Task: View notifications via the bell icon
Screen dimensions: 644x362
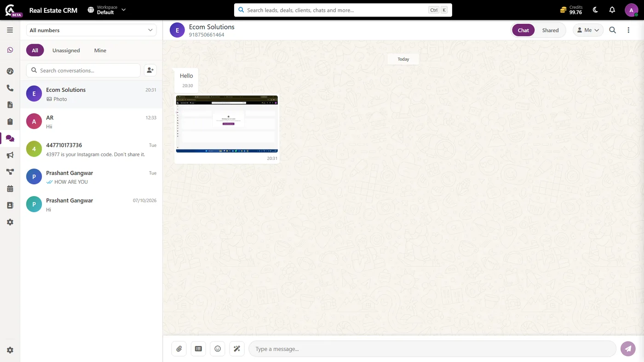Action: [x=612, y=10]
